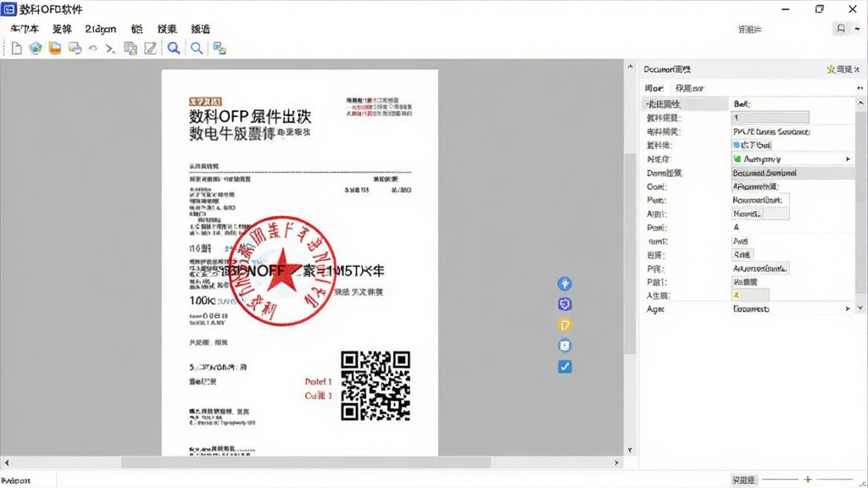
Task: Click the red star seal stamp on the document
Action: coord(282,270)
